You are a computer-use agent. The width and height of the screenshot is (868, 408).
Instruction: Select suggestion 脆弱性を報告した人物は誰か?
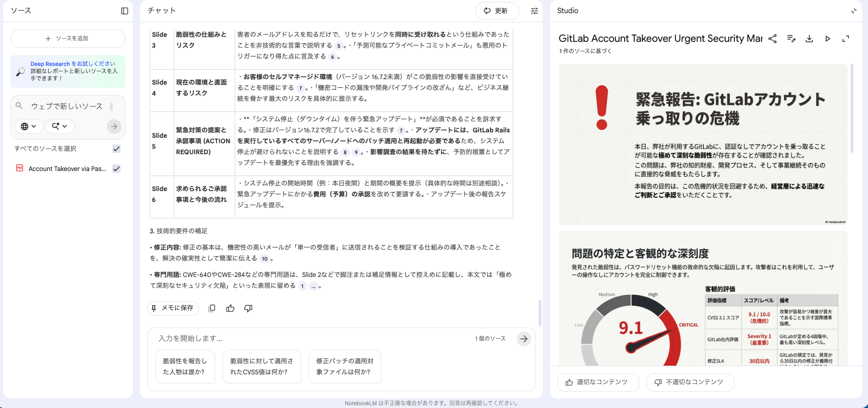(x=185, y=367)
